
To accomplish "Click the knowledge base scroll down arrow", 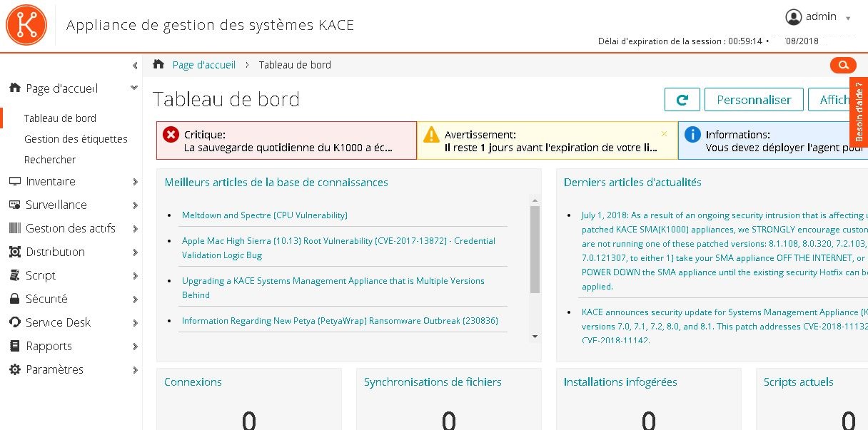I will (x=535, y=337).
